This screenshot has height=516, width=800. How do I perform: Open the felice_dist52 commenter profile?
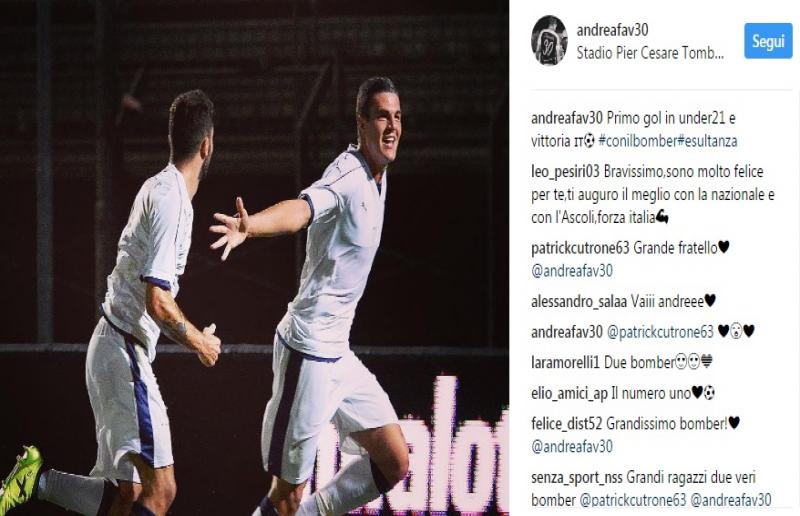click(x=567, y=424)
